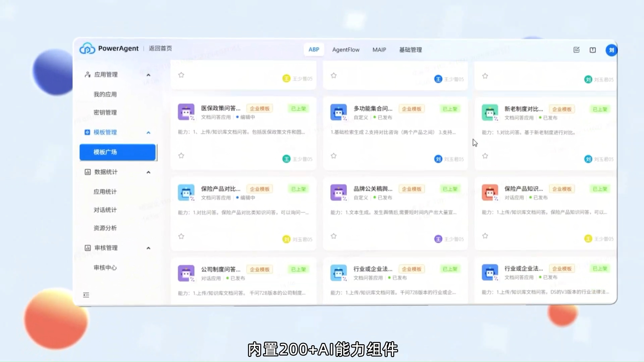Viewport: 644px width, 362px height.
Task: Click the edit/feedback pencil icon at top right
Action: [577, 50]
